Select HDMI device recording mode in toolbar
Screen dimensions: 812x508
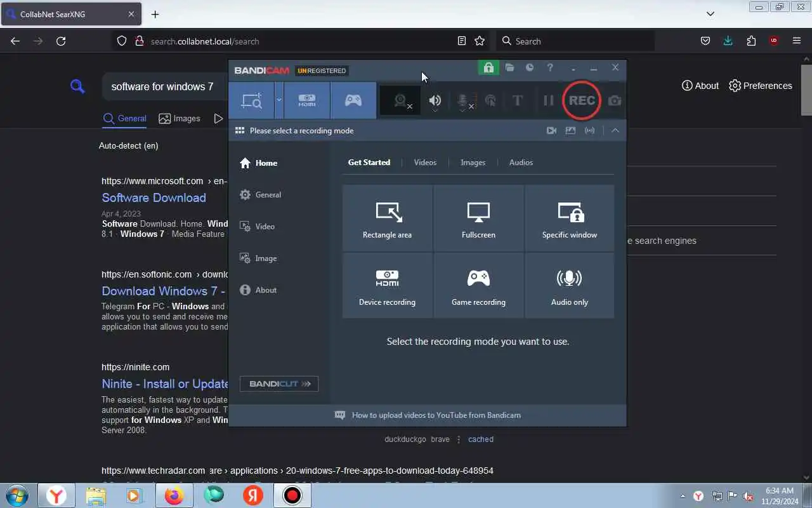click(307, 100)
